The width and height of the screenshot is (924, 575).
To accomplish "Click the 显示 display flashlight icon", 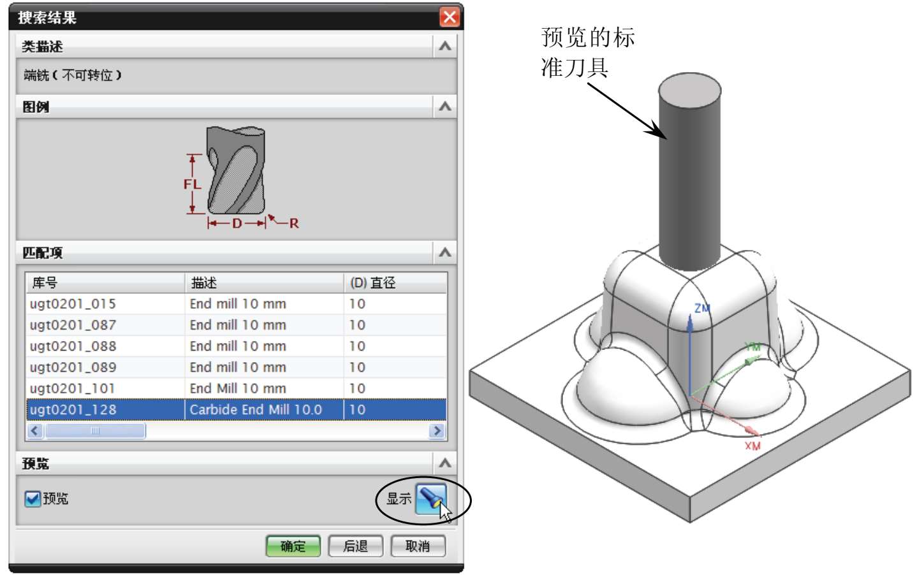I will pos(430,499).
